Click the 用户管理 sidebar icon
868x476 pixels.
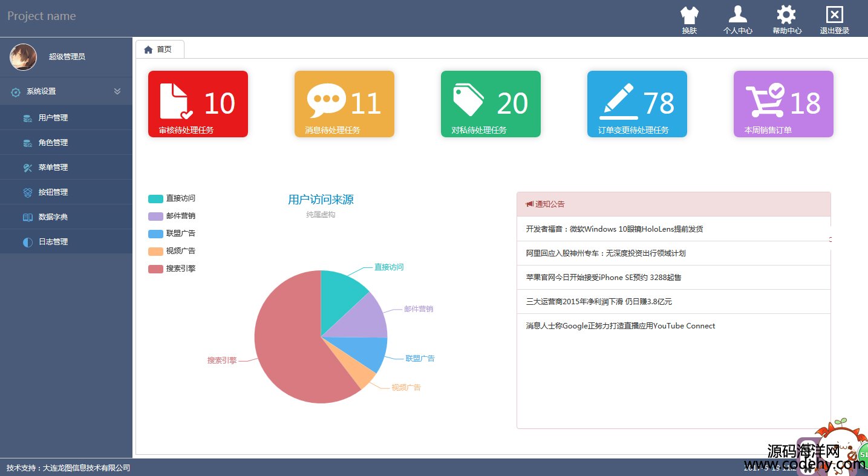[x=27, y=119]
